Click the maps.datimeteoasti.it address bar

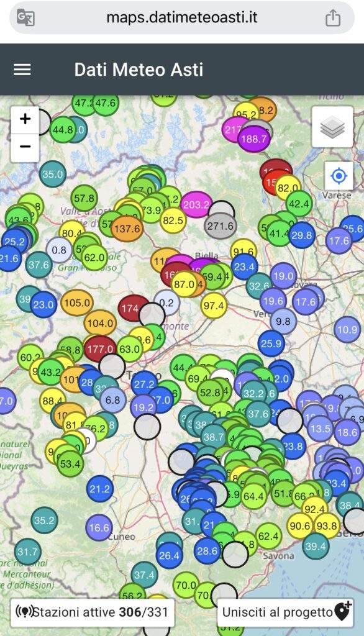(182, 17)
